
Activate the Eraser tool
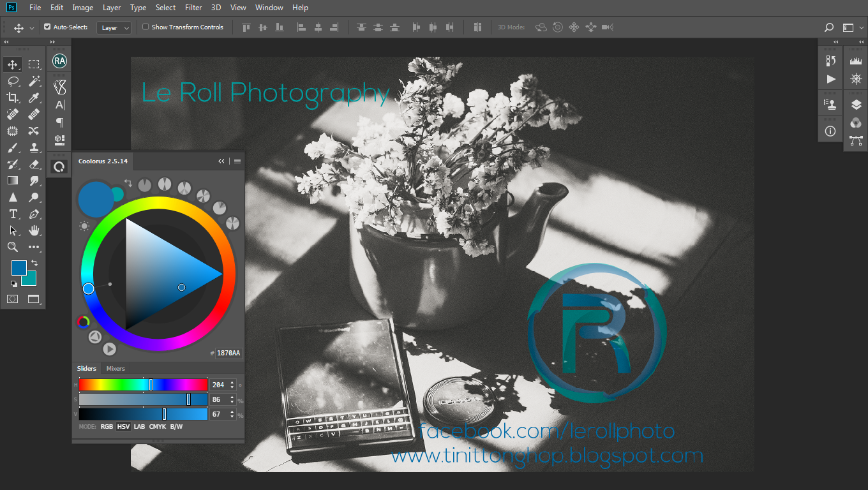34,164
